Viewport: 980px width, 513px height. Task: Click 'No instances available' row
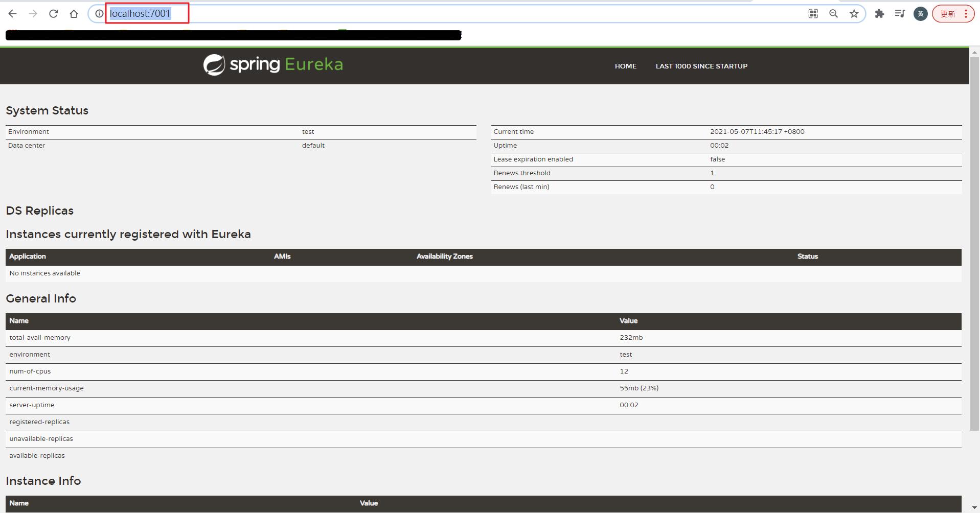coord(484,273)
